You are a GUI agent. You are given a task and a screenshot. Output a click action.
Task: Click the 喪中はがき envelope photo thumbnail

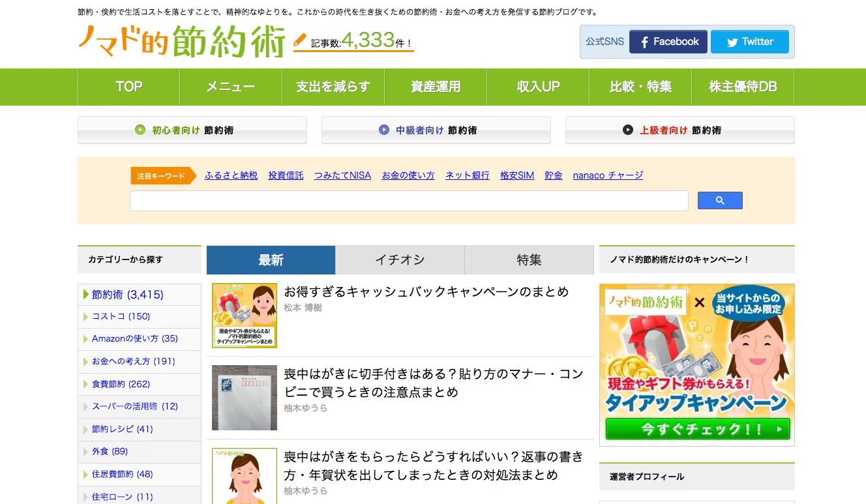(245, 398)
